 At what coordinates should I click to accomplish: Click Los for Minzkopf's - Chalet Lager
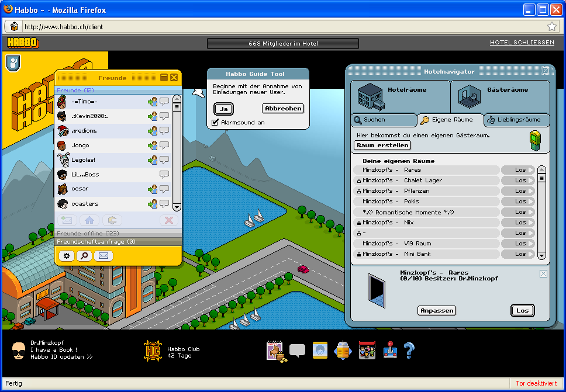point(518,181)
